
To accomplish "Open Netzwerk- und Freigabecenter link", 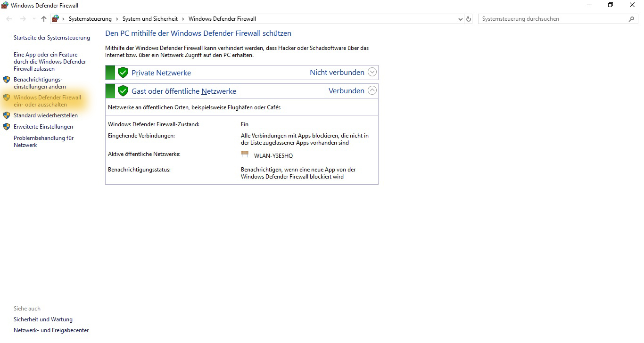I will click(51, 330).
